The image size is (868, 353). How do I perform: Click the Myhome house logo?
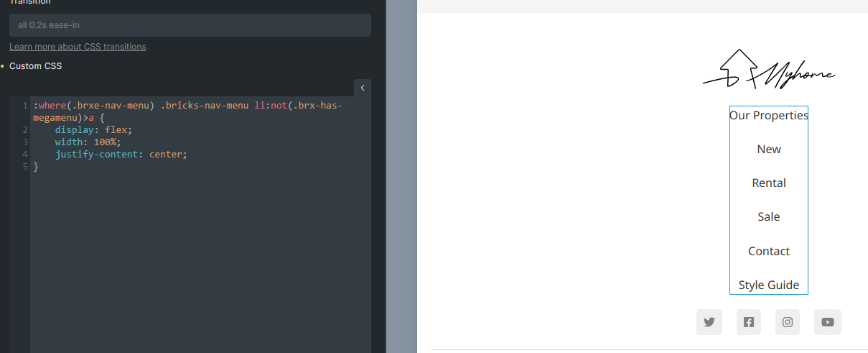(768, 70)
